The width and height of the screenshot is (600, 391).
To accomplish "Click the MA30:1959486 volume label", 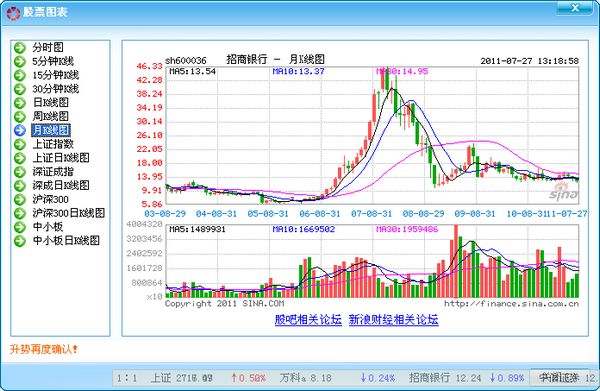I will pos(407,229).
